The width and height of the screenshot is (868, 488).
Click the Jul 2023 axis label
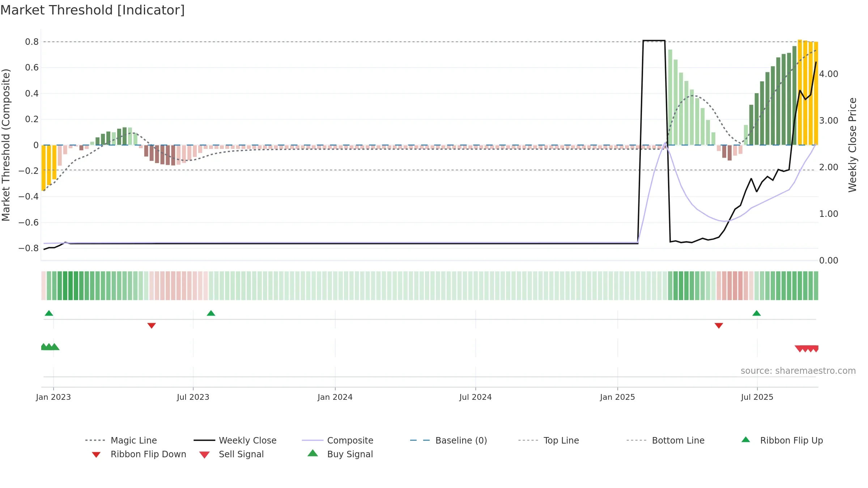(193, 397)
